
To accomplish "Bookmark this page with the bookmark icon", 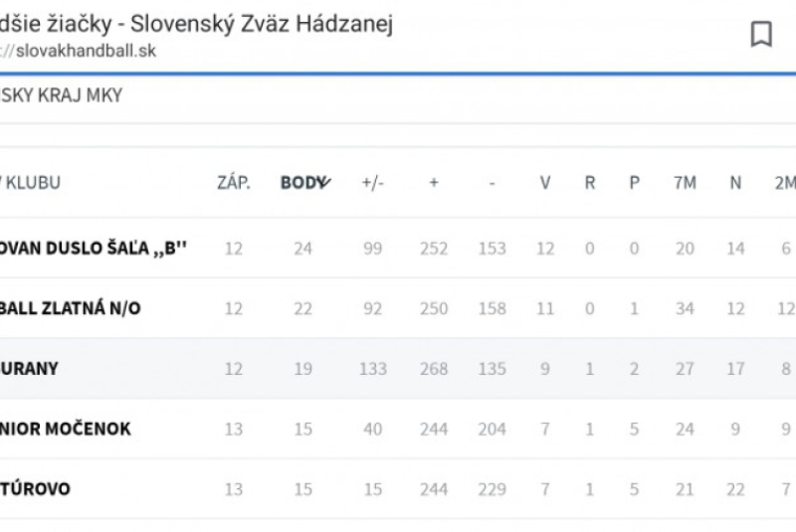I will 761,35.
